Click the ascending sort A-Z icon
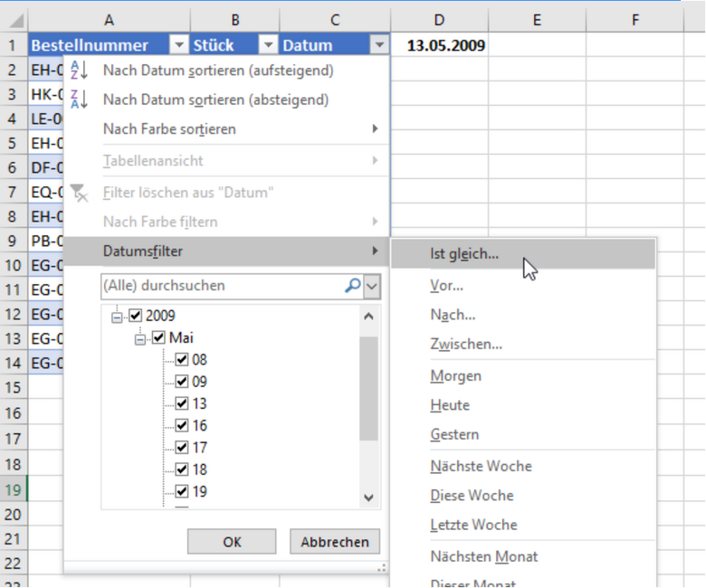The height and width of the screenshot is (588, 706). coord(79,71)
